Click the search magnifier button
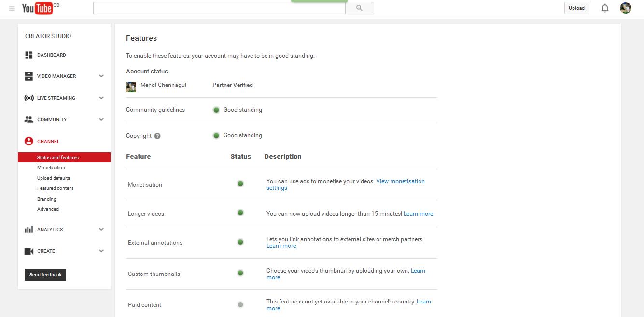 click(x=359, y=8)
